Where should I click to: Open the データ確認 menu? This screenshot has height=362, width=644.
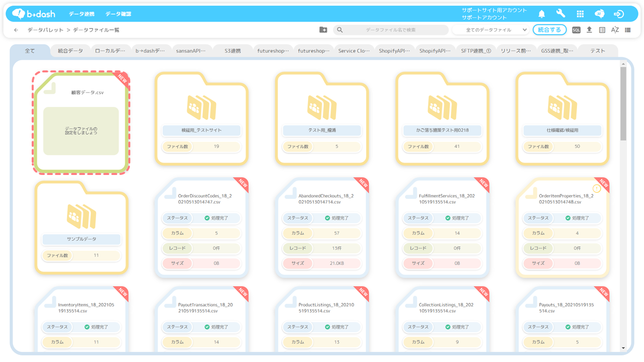point(118,14)
